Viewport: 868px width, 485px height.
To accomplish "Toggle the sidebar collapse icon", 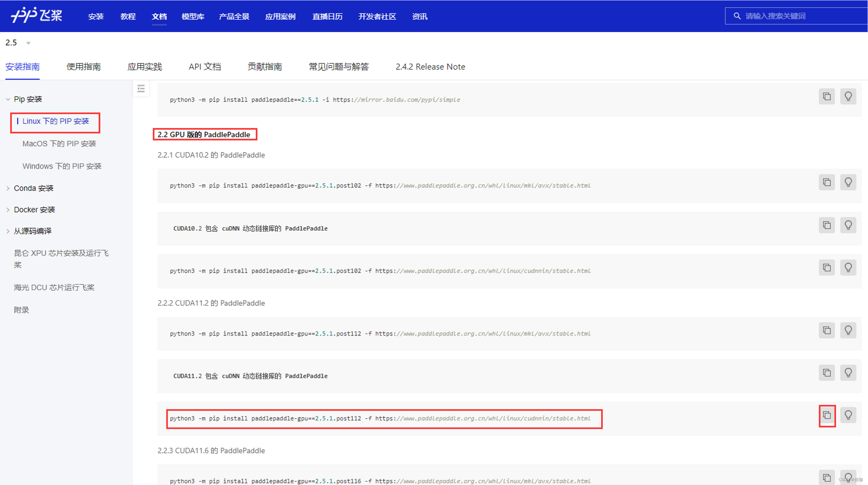I will point(141,88).
